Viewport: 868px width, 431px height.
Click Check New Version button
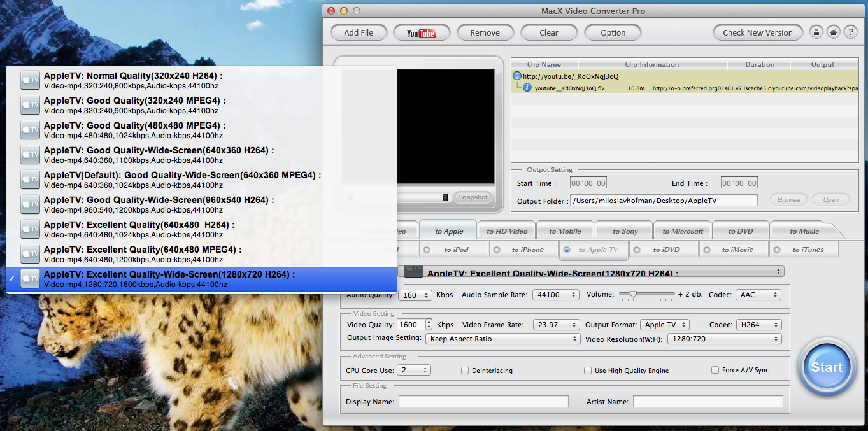tap(758, 32)
